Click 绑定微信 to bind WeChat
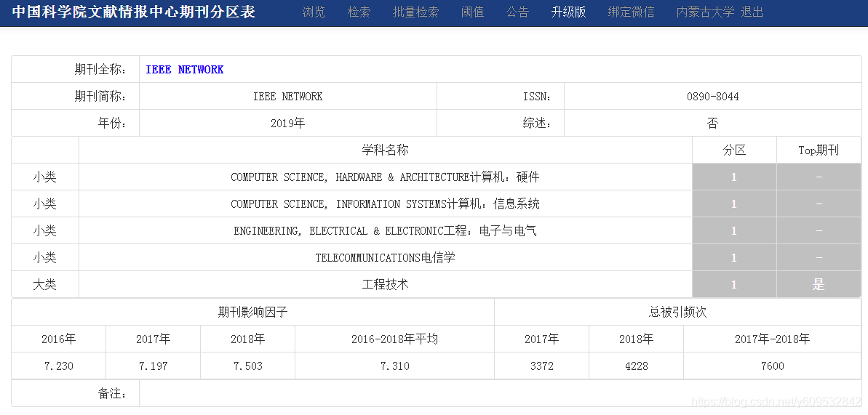Screen dimensions: 868x415 (631, 12)
